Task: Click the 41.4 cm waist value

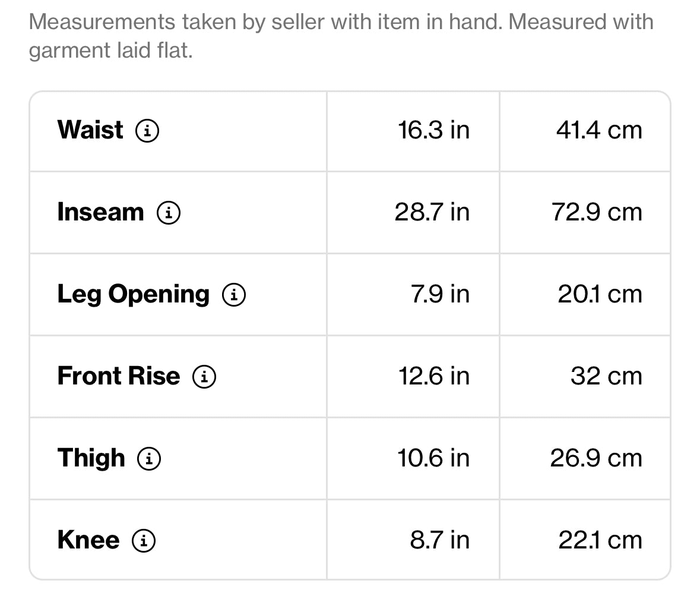Action: click(x=599, y=130)
